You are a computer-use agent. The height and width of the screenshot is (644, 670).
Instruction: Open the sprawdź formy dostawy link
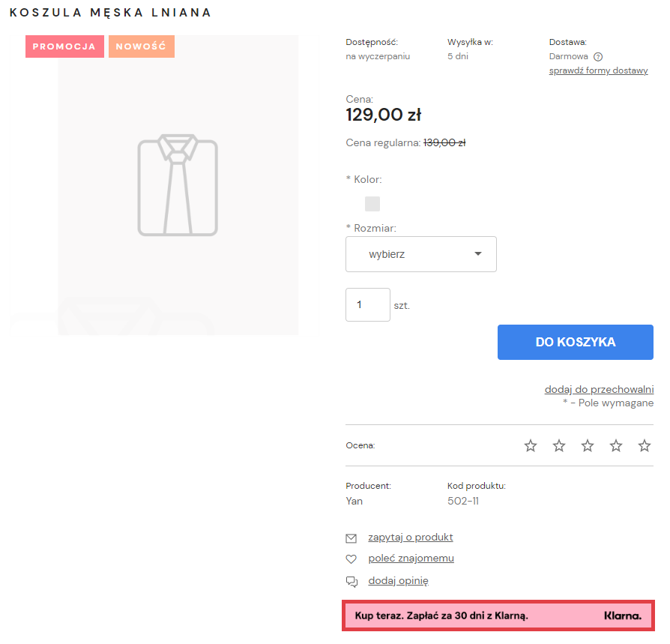tap(598, 70)
